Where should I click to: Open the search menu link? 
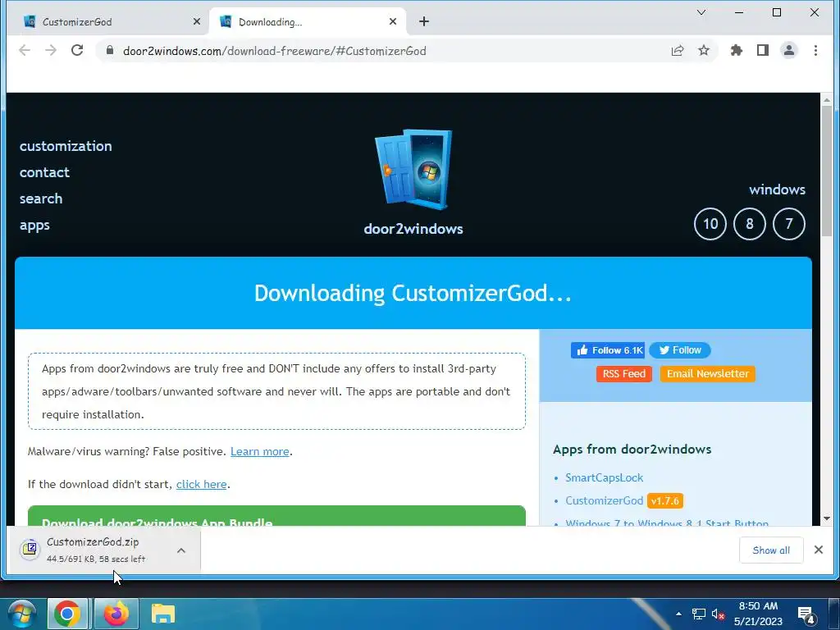pos(41,199)
